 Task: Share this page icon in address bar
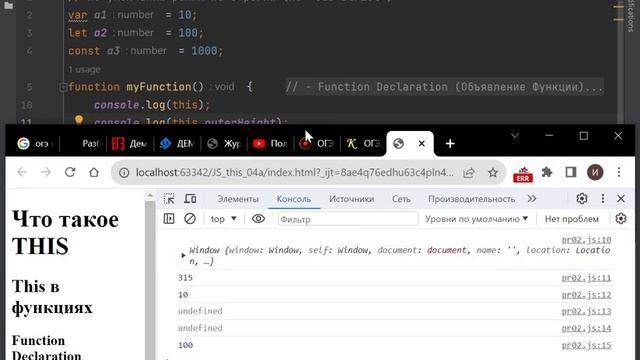click(469, 173)
